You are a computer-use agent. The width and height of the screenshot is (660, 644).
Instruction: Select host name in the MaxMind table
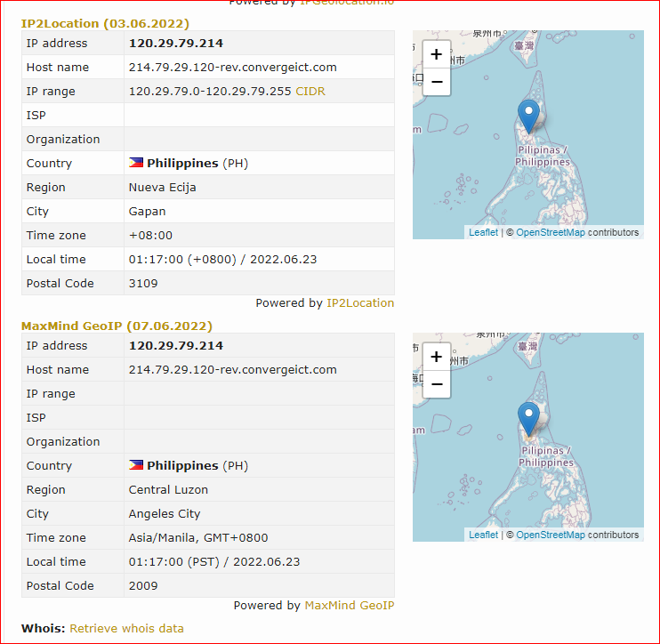point(233,369)
